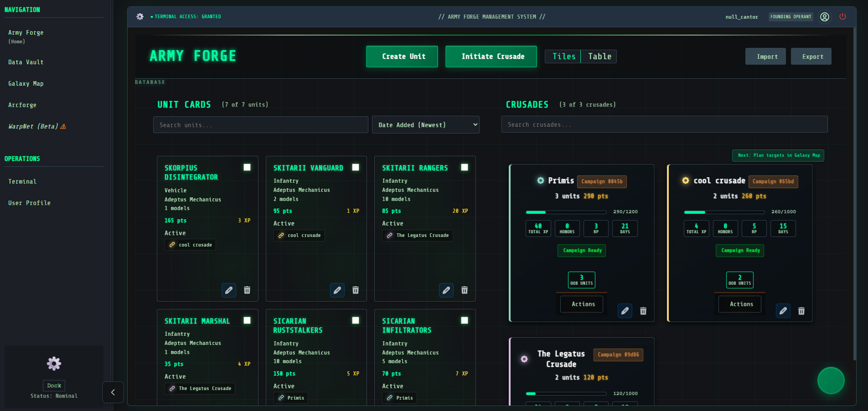Click Primis progress bar 290/1200
The width and height of the screenshot is (868, 411).
click(x=566, y=212)
